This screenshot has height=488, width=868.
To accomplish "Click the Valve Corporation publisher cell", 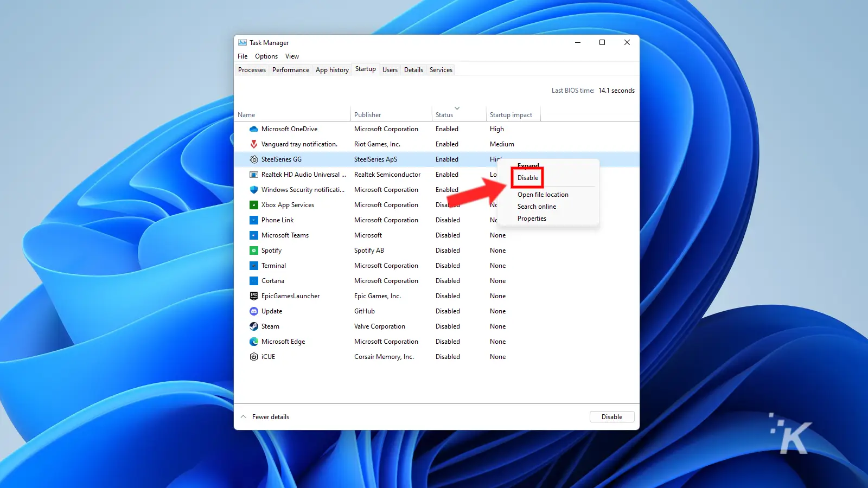I will [380, 326].
